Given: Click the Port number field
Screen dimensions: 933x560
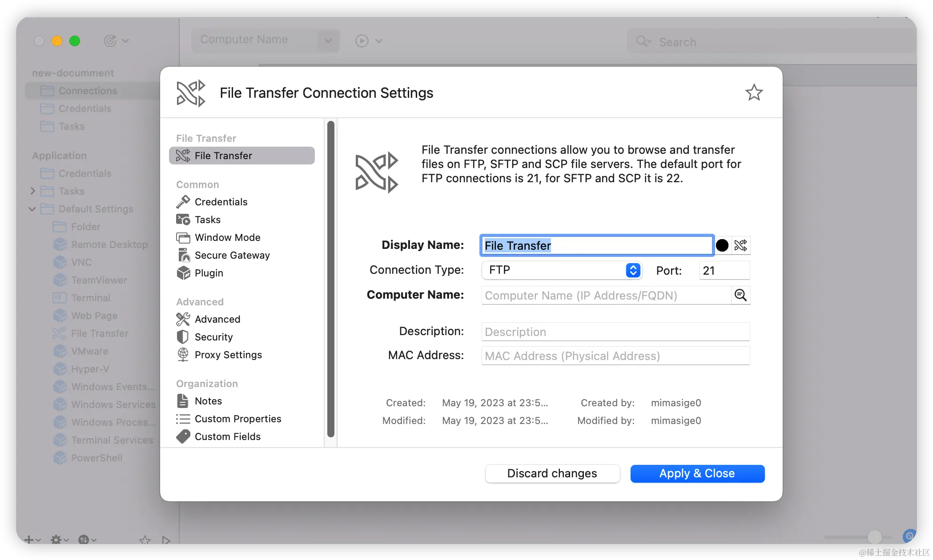Looking at the screenshot, I should [724, 270].
